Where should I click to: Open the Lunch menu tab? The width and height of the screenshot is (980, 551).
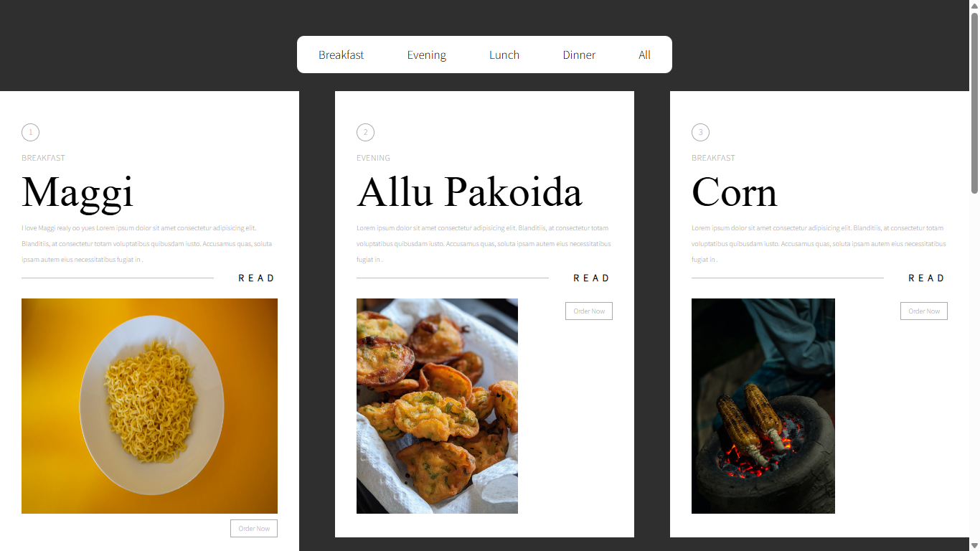(x=504, y=55)
